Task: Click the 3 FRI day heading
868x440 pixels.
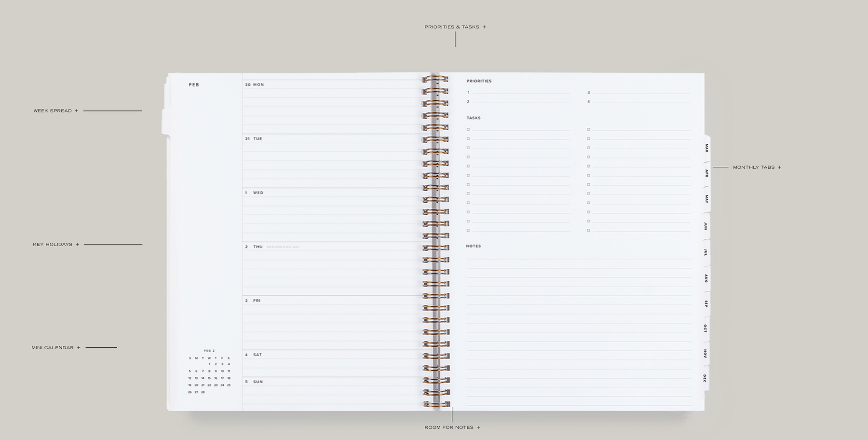Action: click(x=253, y=301)
